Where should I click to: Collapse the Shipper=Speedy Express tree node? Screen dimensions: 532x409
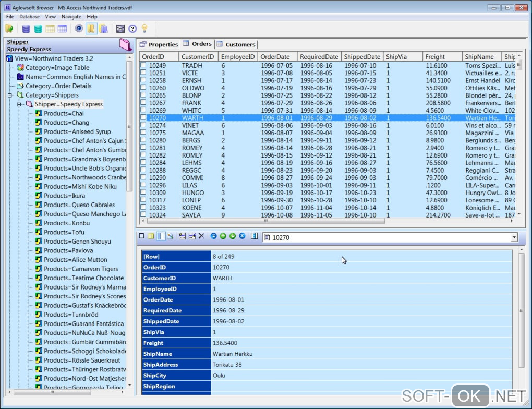pyautogui.click(x=20, y=104)
